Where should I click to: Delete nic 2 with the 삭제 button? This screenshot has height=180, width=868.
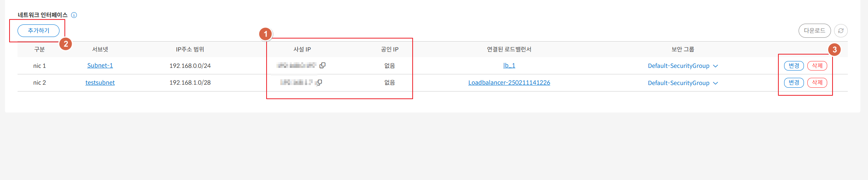pos(817,83)
